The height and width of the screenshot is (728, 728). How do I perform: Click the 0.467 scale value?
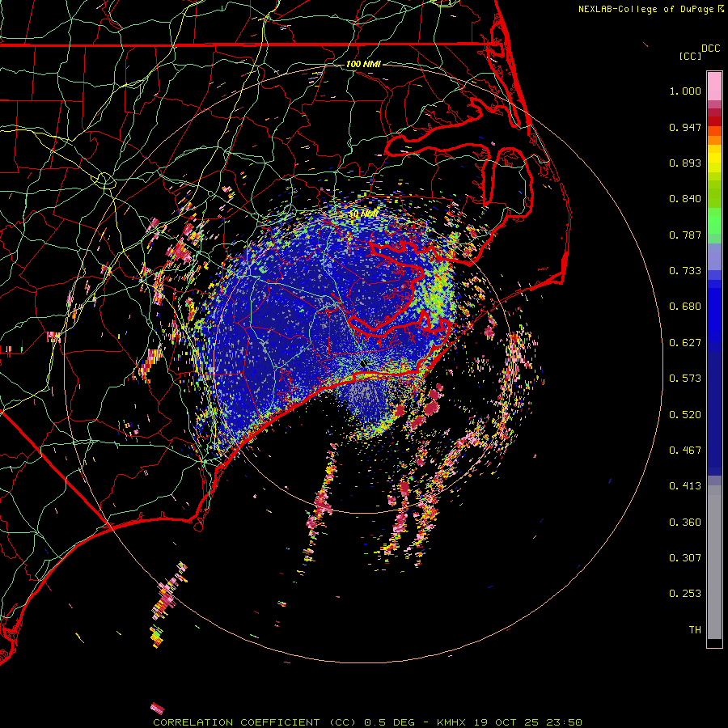click(685, 451)
